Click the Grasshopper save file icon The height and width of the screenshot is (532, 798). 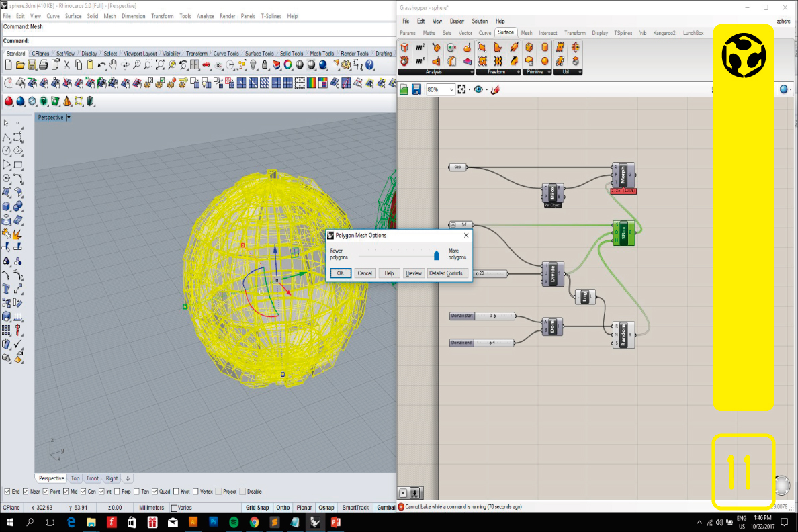[x=416, y=89]
